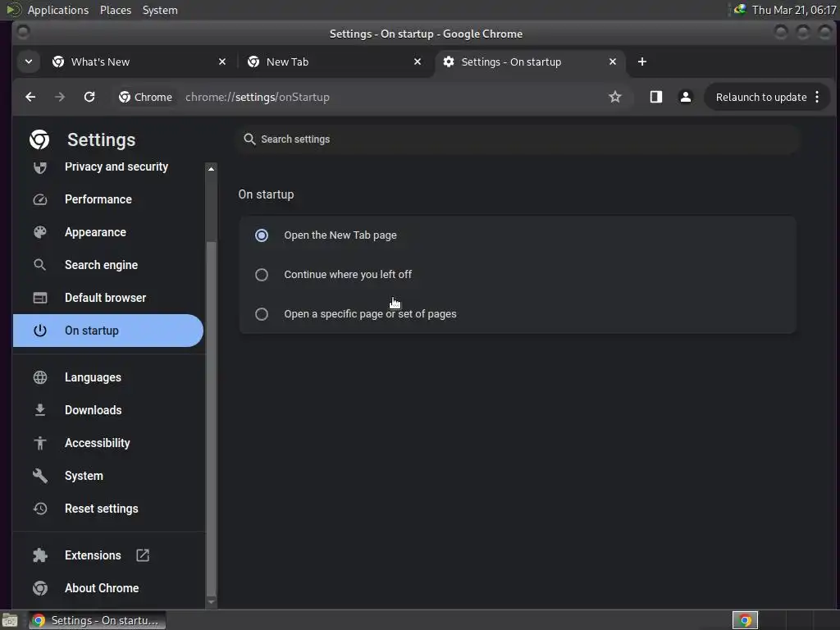Click the Extensions puzzle piece icon
The image size is (840, 630).
pos(40,555)
